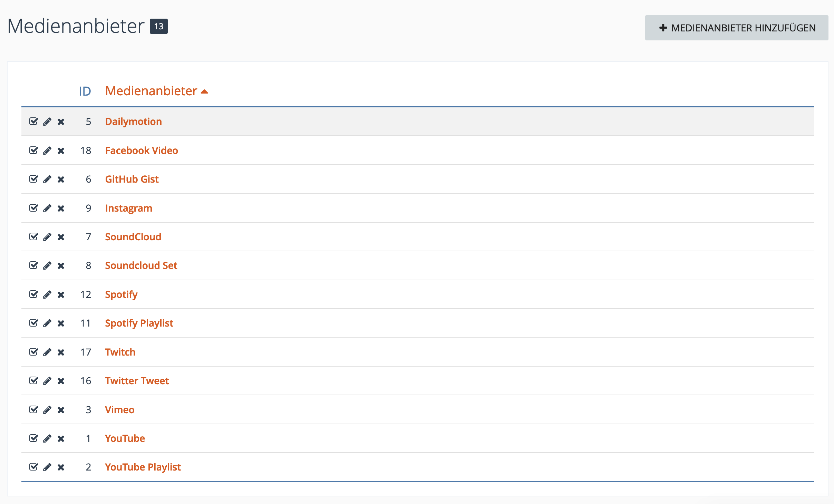Click the edit pencil icon for Dailymotion
The width and height of the screenshot is (834, 504).
[x=47, y=122]
